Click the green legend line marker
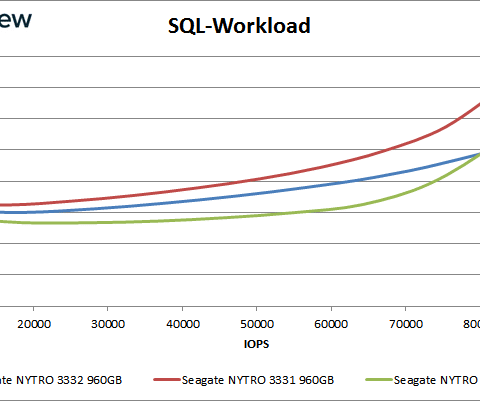The image size is (480, 401). tap(379, 380)
